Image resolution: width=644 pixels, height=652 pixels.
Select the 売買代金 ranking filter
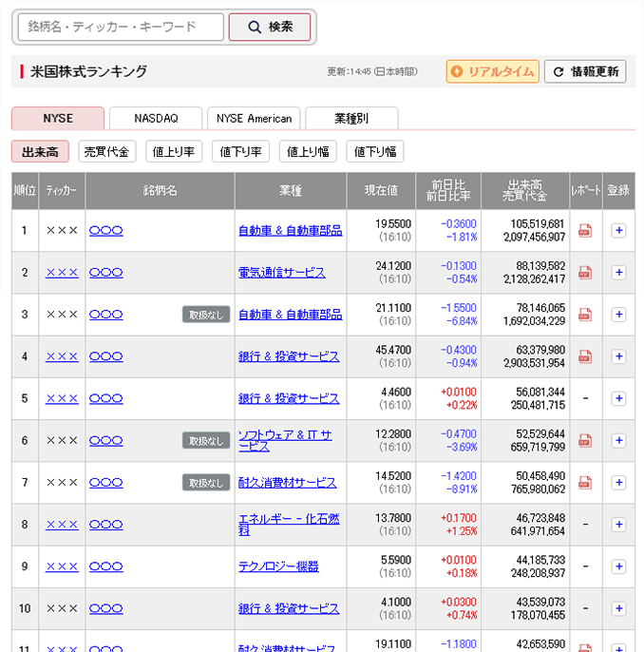[x=106, y=151]
